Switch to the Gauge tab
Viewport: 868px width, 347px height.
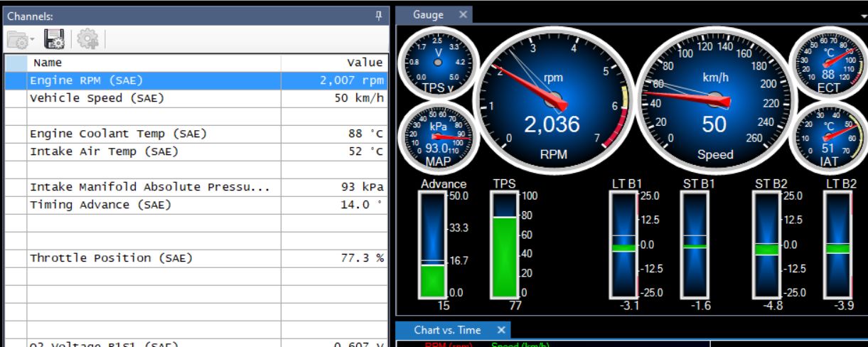pos(428,15)
